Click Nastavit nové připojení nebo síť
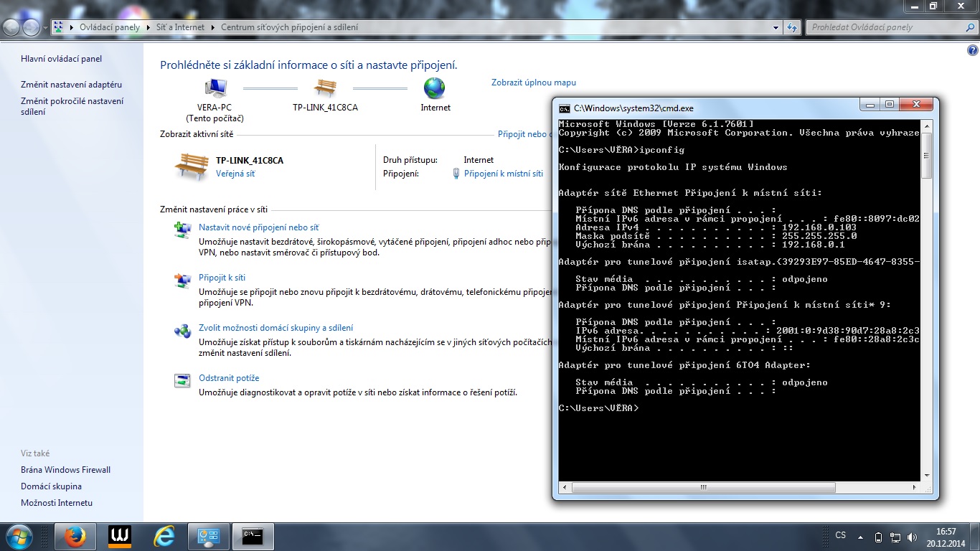The height and width of the screenshot is (551, 980). pos(259,227)
